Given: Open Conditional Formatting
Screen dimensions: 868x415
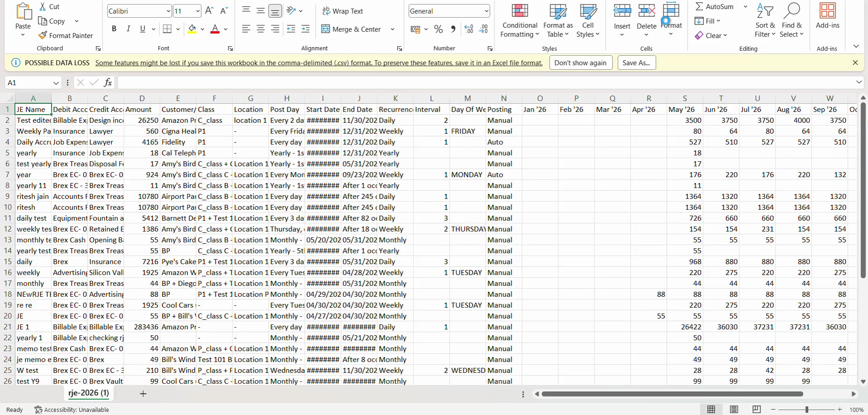Looking at the screenshot, I should point(520,21).
